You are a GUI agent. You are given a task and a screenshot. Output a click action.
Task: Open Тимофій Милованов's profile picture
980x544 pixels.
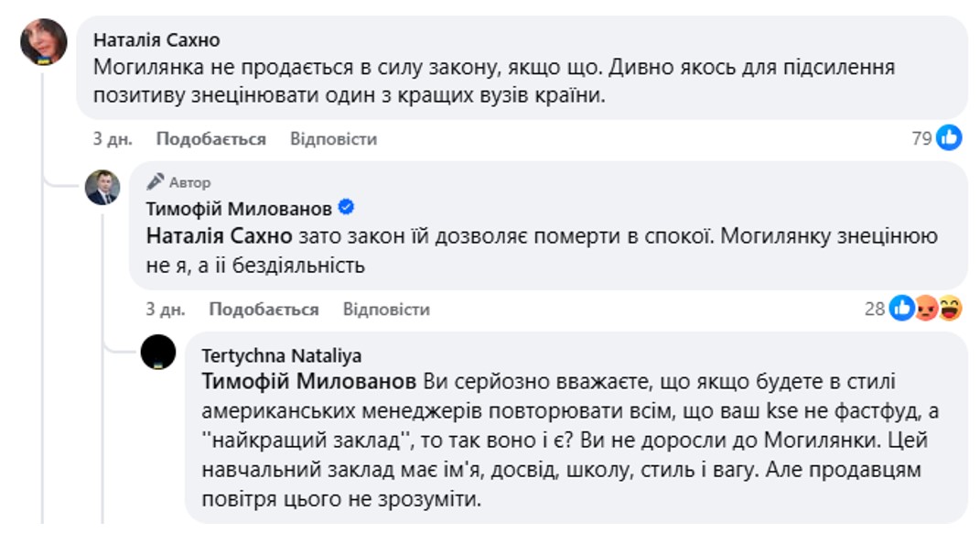[102, 187]
